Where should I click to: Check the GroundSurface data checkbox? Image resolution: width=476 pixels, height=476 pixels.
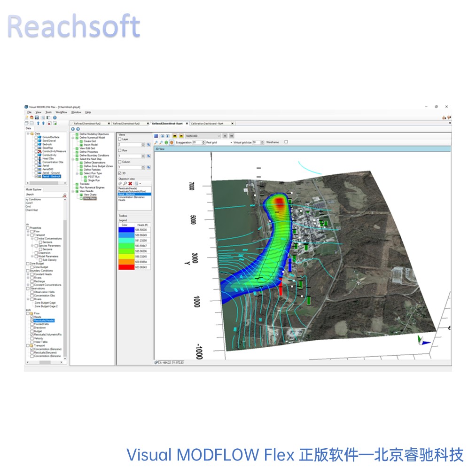[36, 137]
